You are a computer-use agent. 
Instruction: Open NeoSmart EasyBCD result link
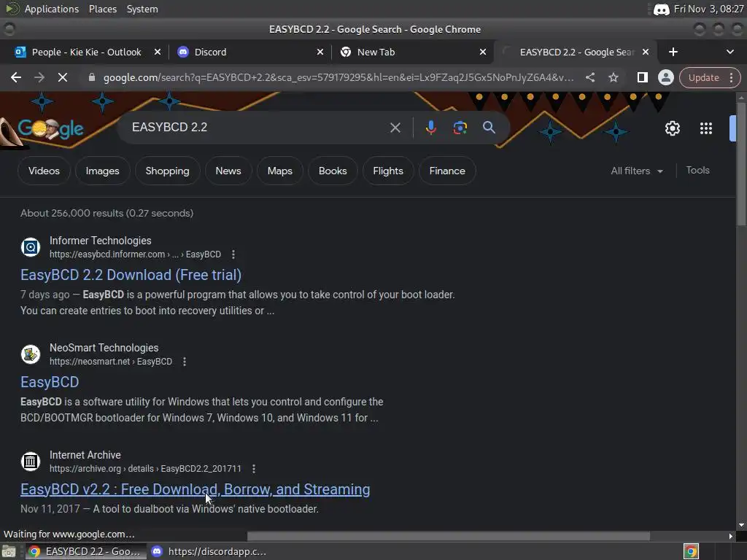click(50, 382)
